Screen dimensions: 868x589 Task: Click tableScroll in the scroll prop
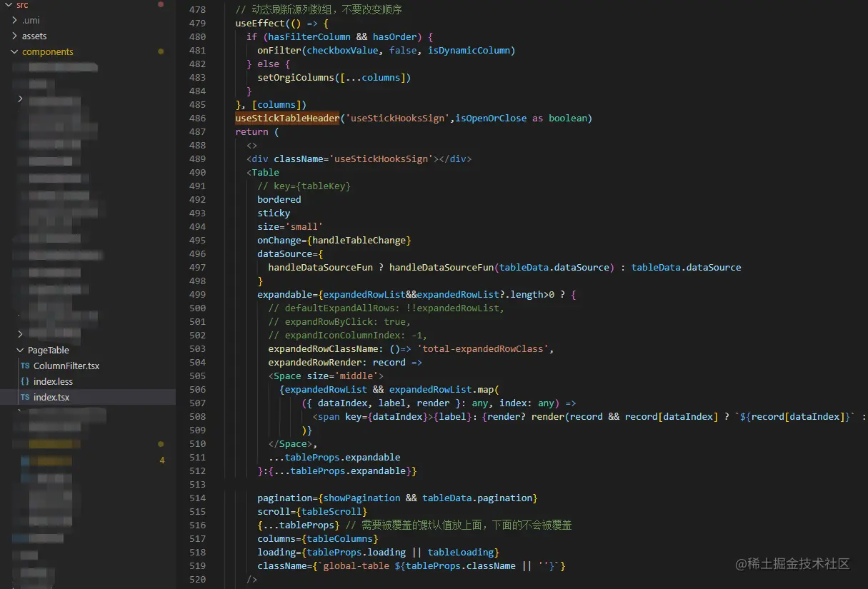(x=331, y=511)
